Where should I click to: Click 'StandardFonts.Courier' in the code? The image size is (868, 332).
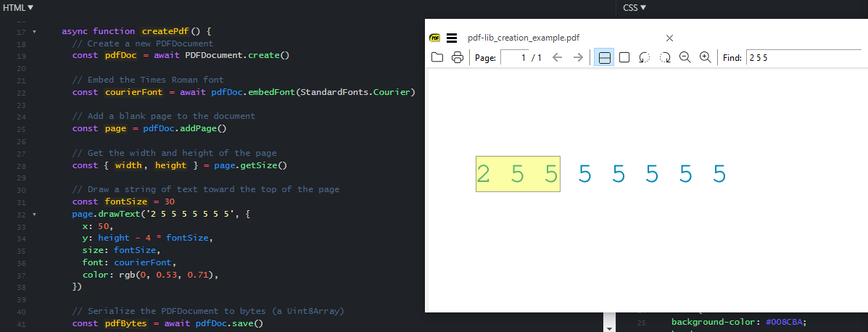point(356,92)
